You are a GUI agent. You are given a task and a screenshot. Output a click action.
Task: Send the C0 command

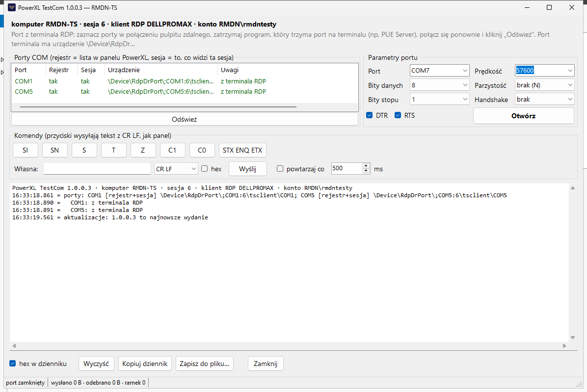(x=202, y=150)
